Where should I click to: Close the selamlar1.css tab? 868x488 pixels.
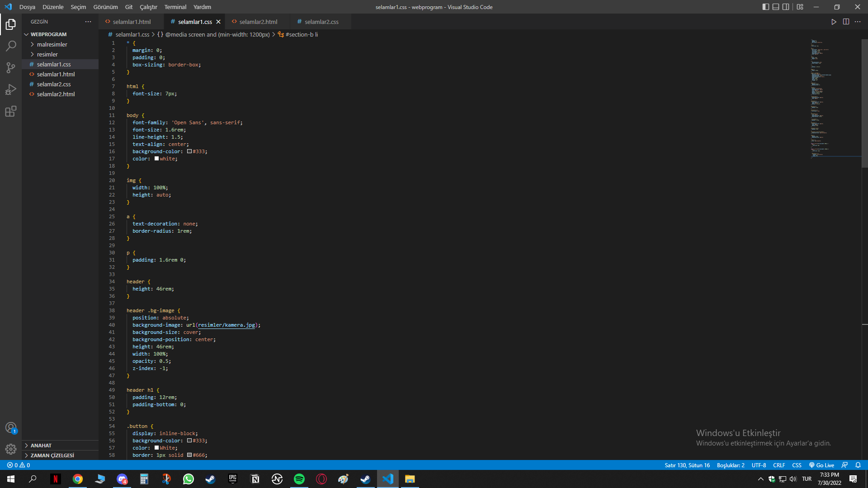(218, 22)
